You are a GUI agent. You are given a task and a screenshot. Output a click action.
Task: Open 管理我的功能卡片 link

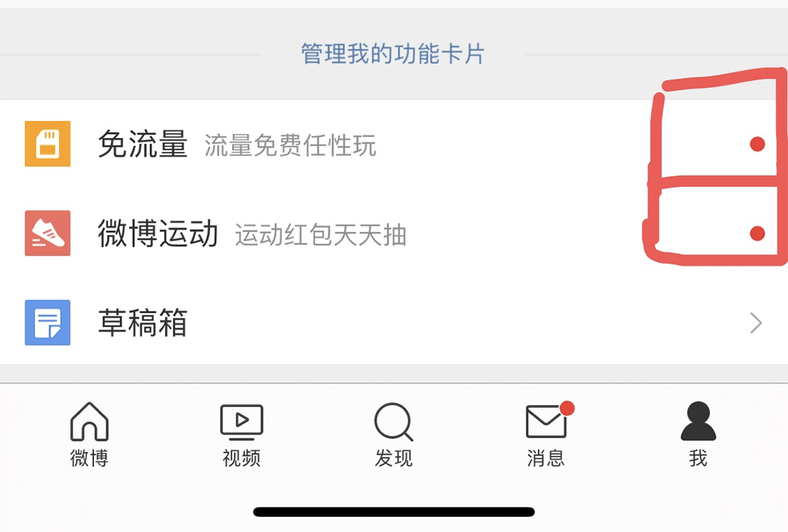coord(393,54)
